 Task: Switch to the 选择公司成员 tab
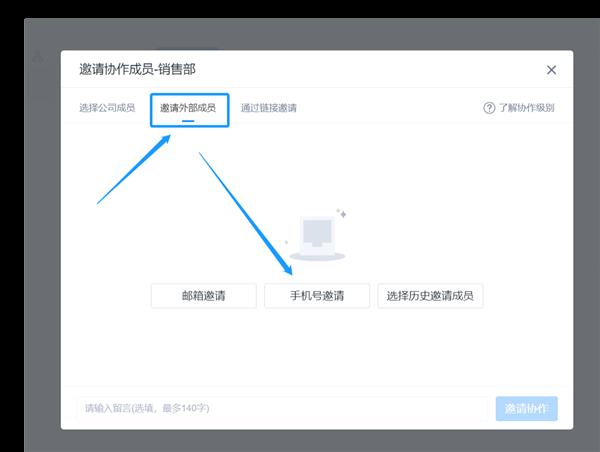pyautogui.click(x=107, y=108)
